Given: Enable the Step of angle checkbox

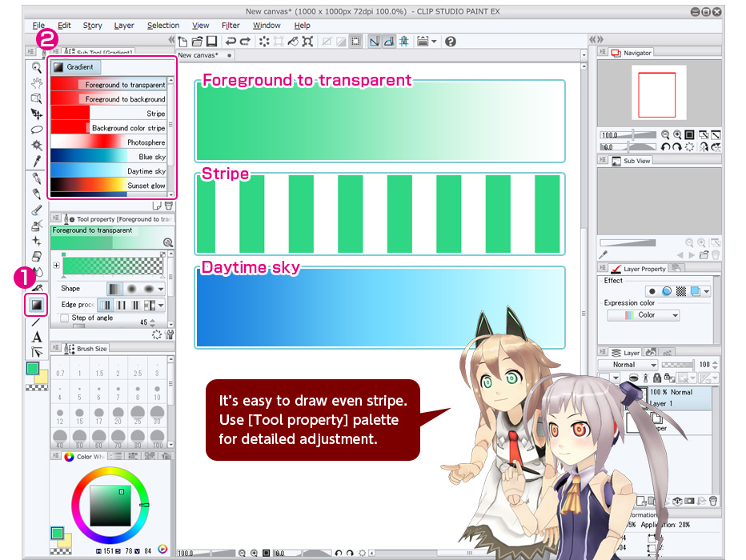Looking at the screenshot, I should pyautogui.click(x=65, y=318).
